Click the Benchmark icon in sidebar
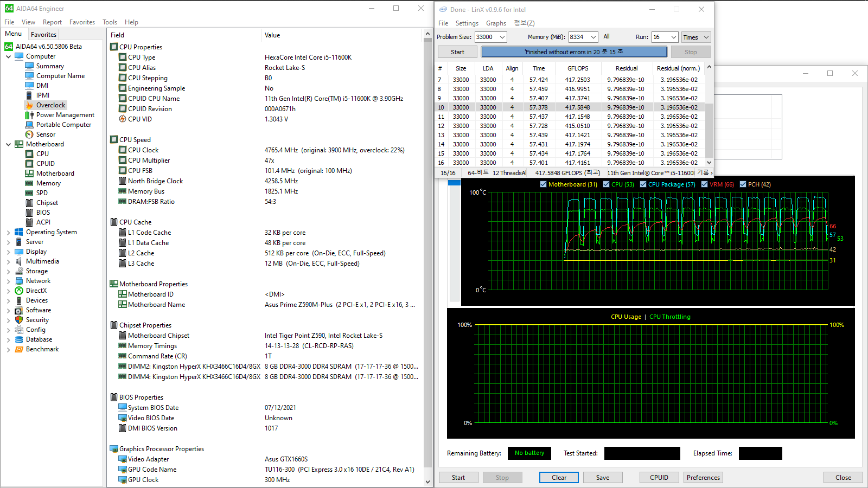 pos(19,349)
